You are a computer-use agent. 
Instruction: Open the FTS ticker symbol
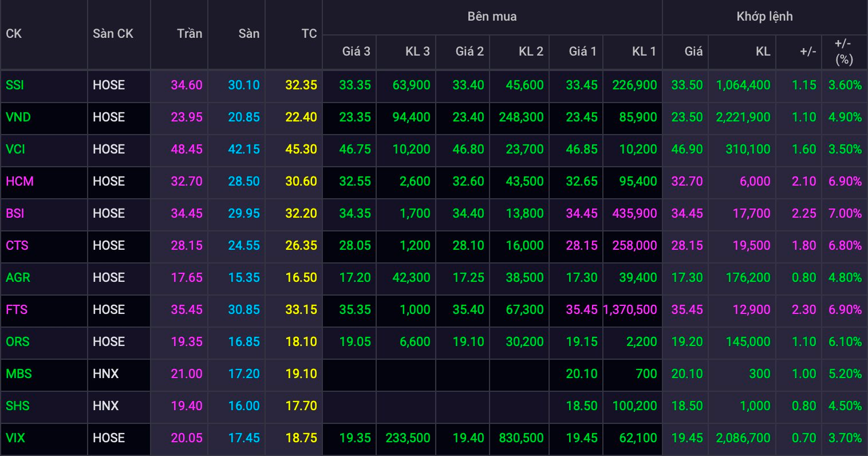click(17, 310)
